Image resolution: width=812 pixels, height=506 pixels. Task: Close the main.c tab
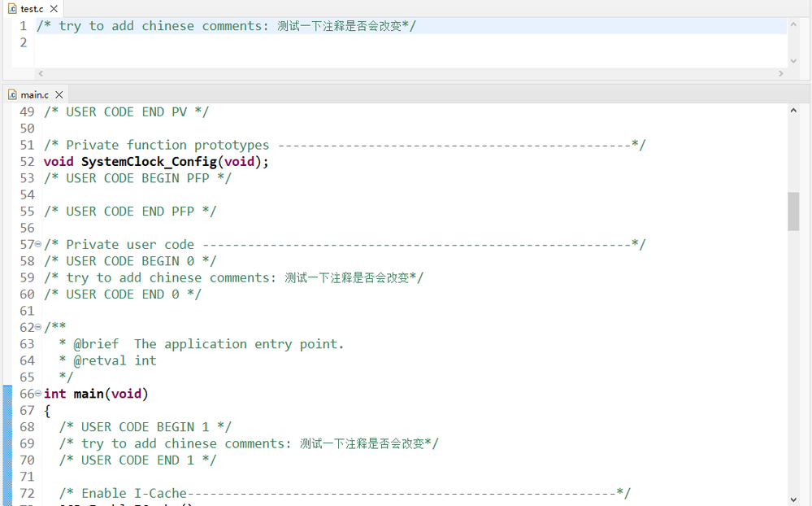[x=59, y=94]
